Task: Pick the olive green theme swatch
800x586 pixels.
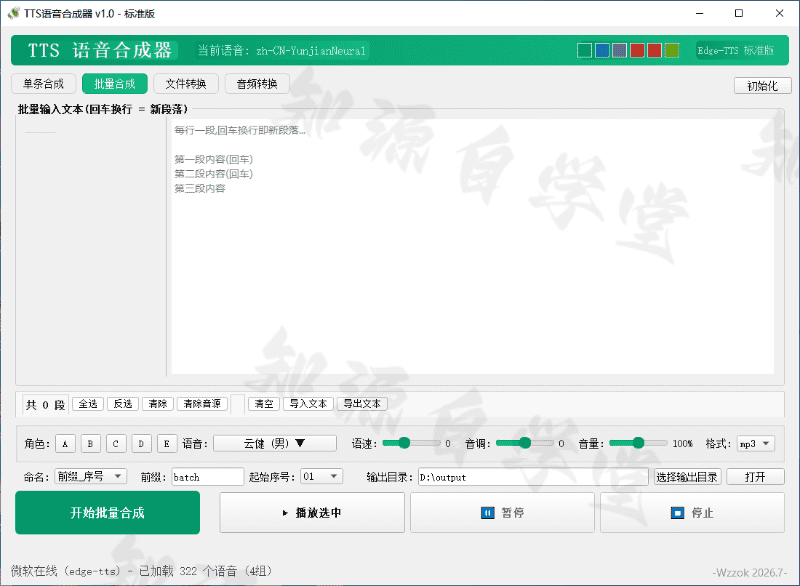Action: 672,50
